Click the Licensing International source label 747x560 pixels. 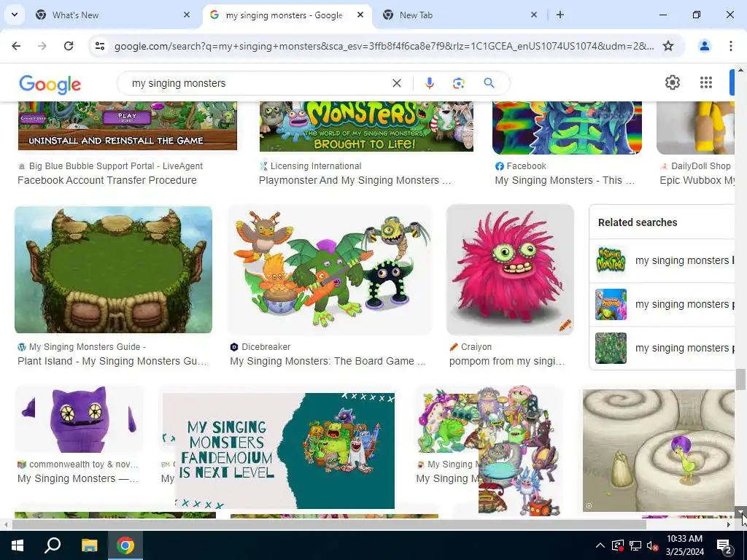[x=310, y=166]
